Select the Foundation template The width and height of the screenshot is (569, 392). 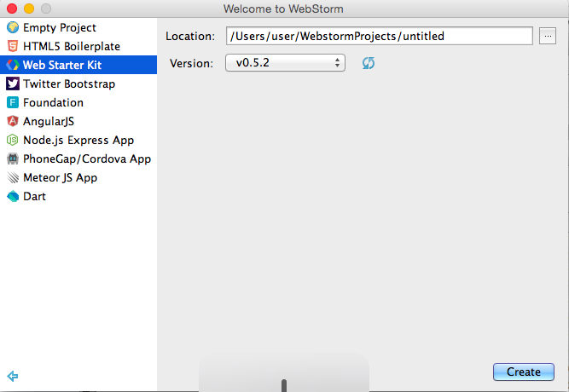click(x=78, y=102)
